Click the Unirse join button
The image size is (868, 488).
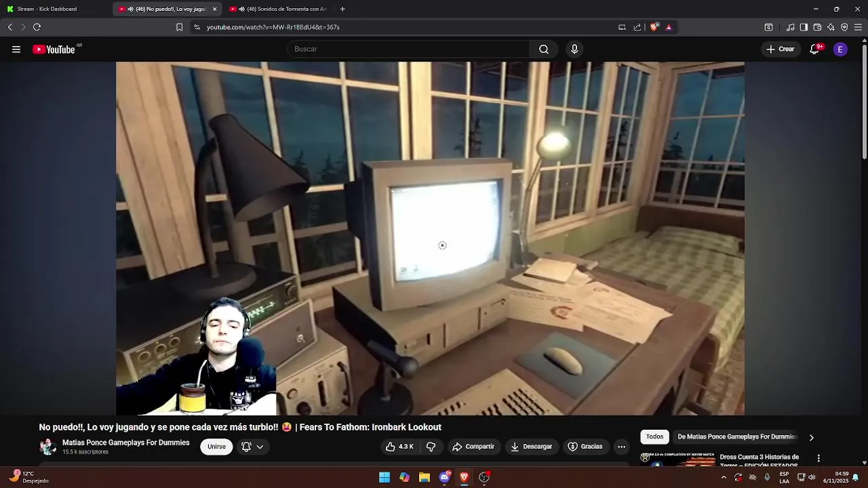click(x=216, y=447)
